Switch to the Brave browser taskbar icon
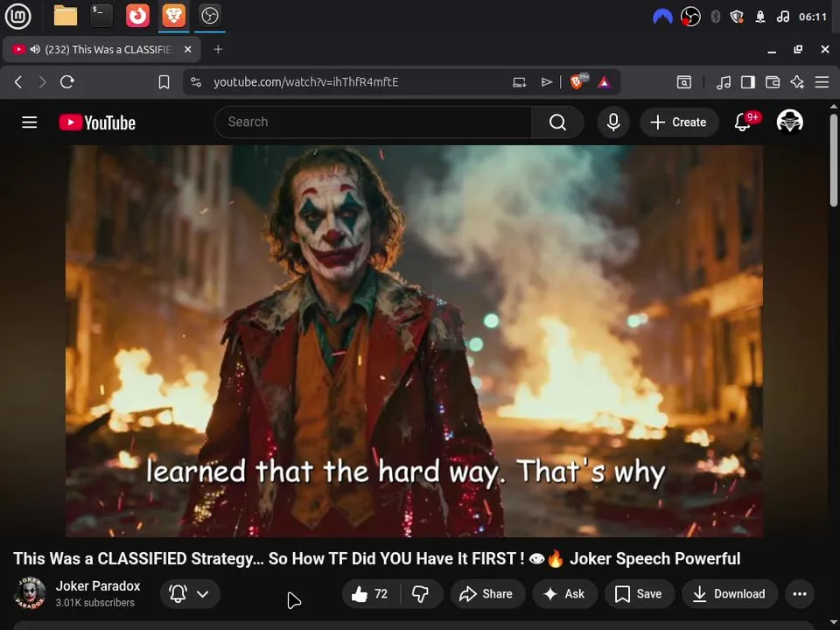 (173, 16)
